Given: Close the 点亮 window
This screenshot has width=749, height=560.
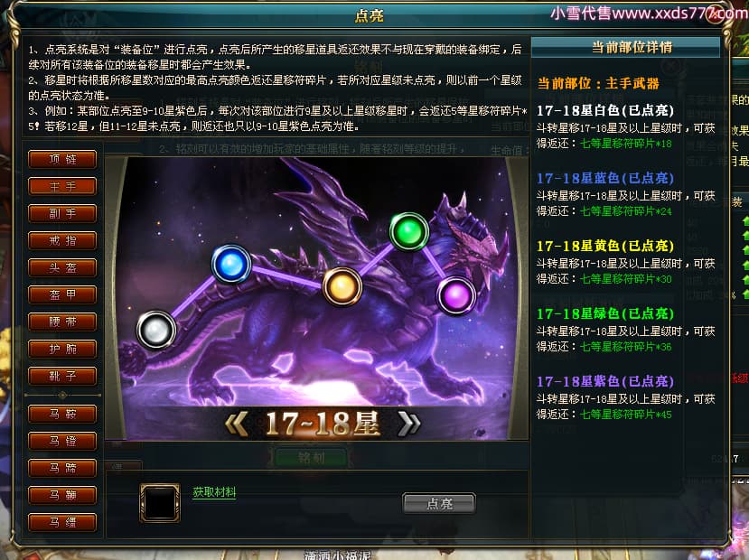Looking at the screenshot, I should pos(715,14).
